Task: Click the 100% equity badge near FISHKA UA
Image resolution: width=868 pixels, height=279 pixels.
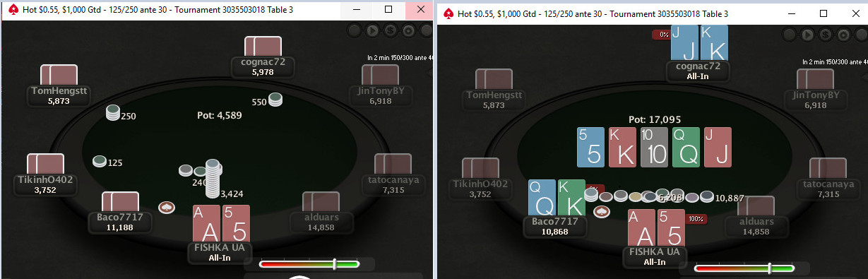Action: point(696,219)
